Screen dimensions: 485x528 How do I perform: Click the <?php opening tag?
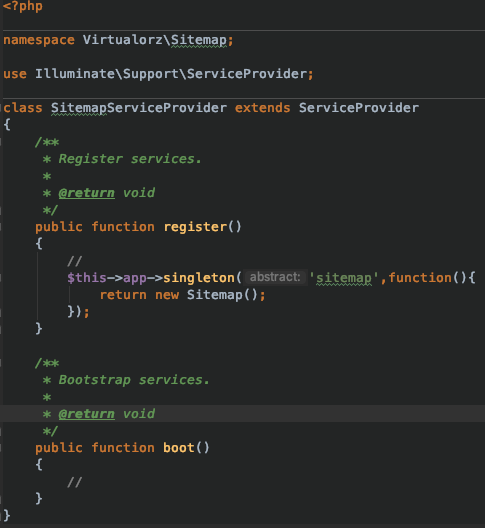[23, 6]
